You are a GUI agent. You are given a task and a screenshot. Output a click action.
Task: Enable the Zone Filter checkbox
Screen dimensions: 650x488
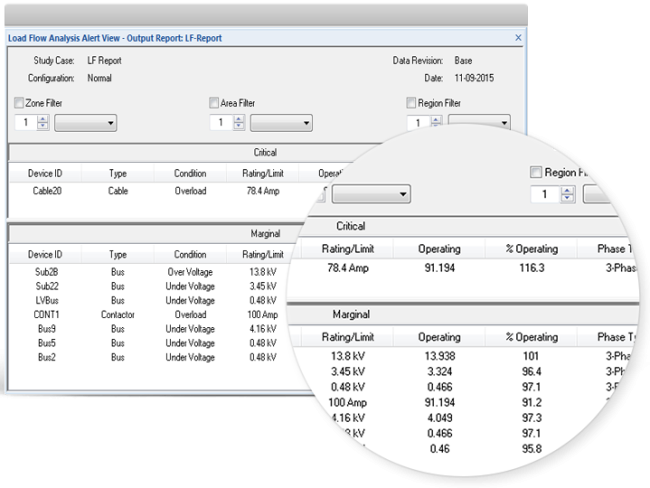19,103
